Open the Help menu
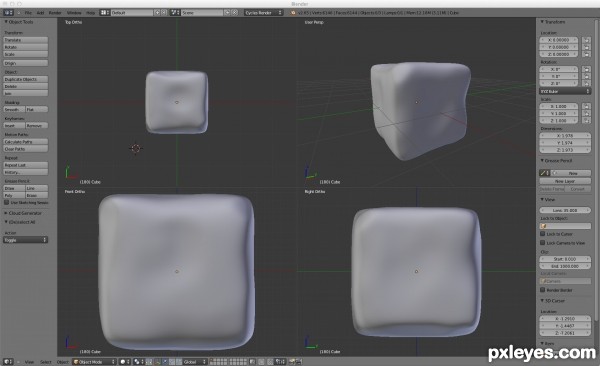 (x=90, y=13)
